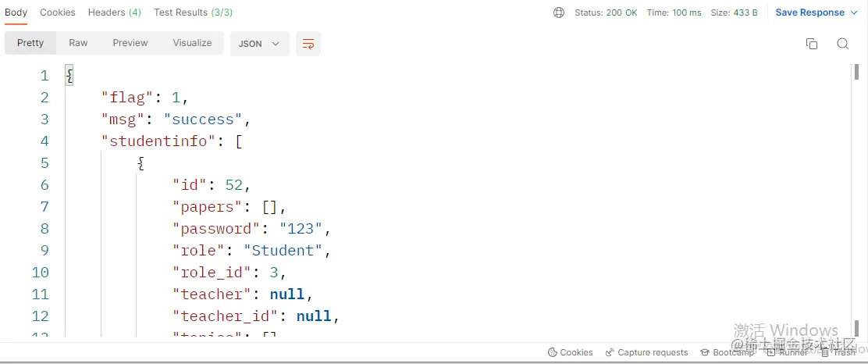Click the "studentinfo" key on line 4
Image resolution: width=868 pixels, height=364 pixels.
point(158,141)
